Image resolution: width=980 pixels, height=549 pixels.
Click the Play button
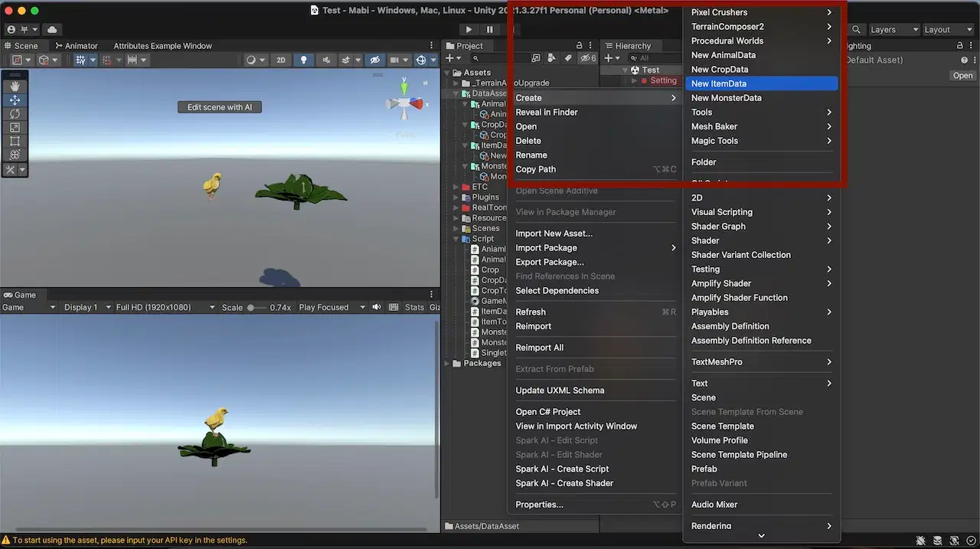click(x=469, y=29)
